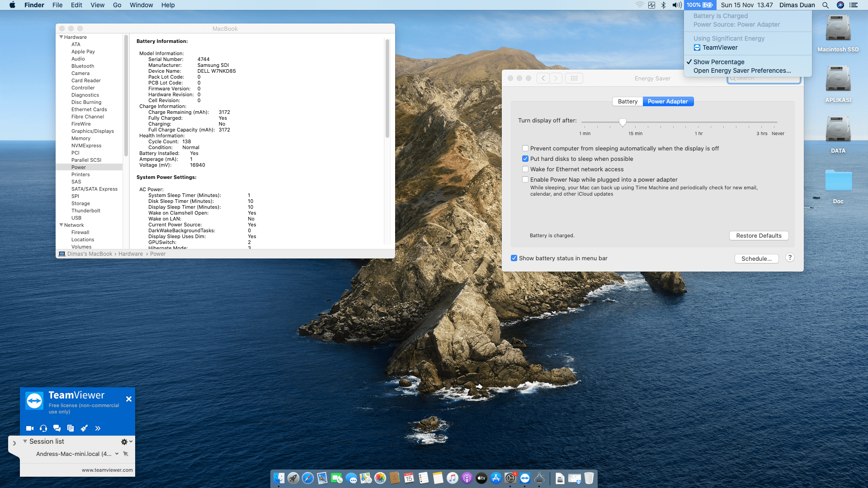This screenshot has width=868, height=488.
Task: Close the TeamViewer panel with X
Action: point(129,399)
